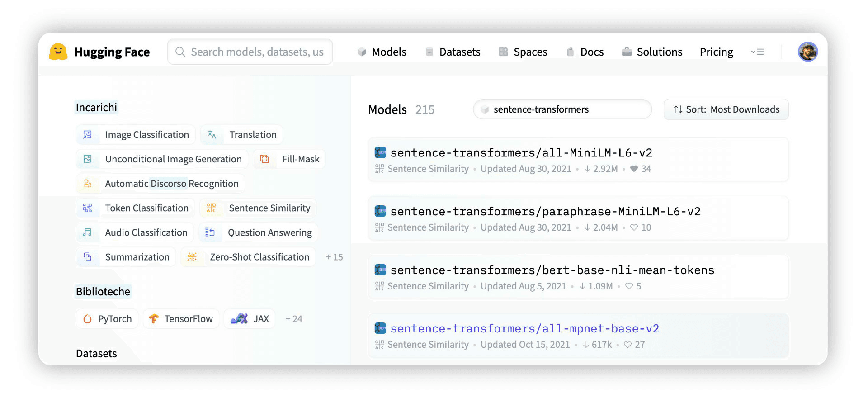Click the Translation task icon
Image resolution: width=868 pixels, height=398 pixels.
(212, 135)
